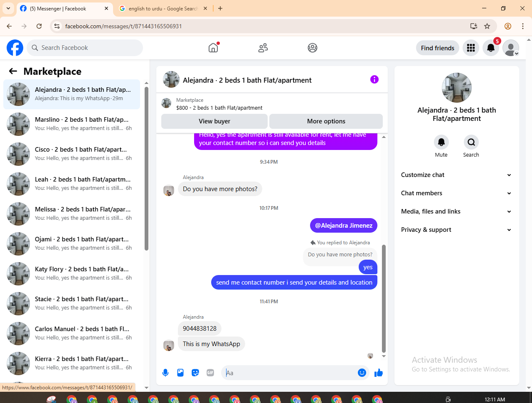
Task: Mute this conversation via bell icon
Action: (441, 142)
